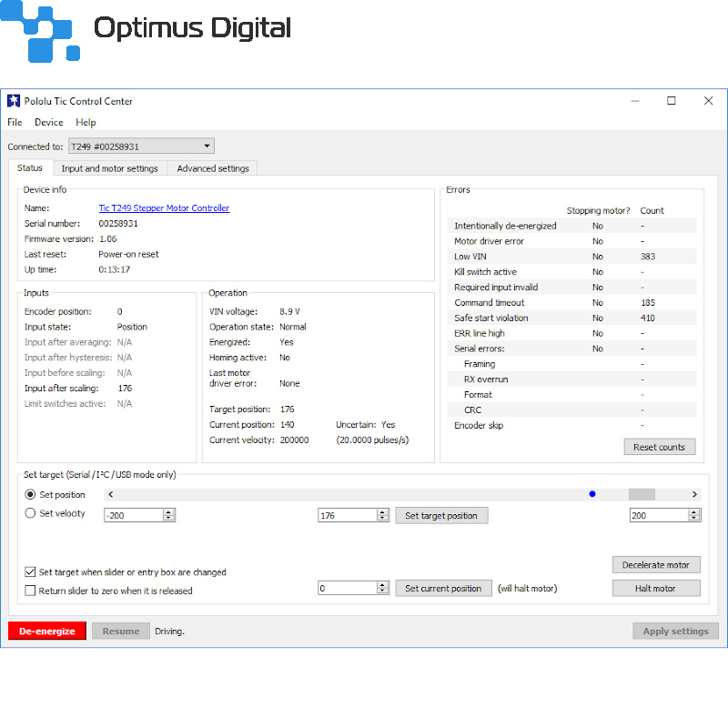
Task: Open the Advanced settings tab
Action: [213, 168]
